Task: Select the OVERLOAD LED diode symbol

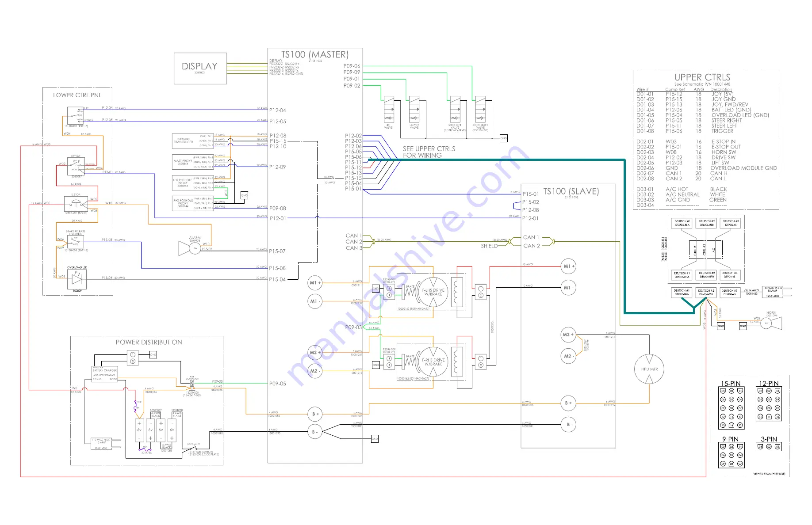Action: pos(77,279)
